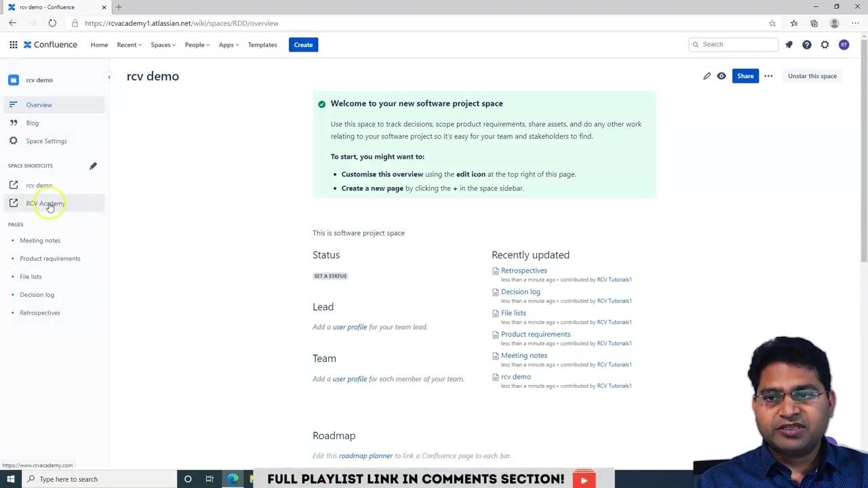This screenshot has width=868, height=488.
Task: Open Templates in top navigation
Action: (262, 45)
